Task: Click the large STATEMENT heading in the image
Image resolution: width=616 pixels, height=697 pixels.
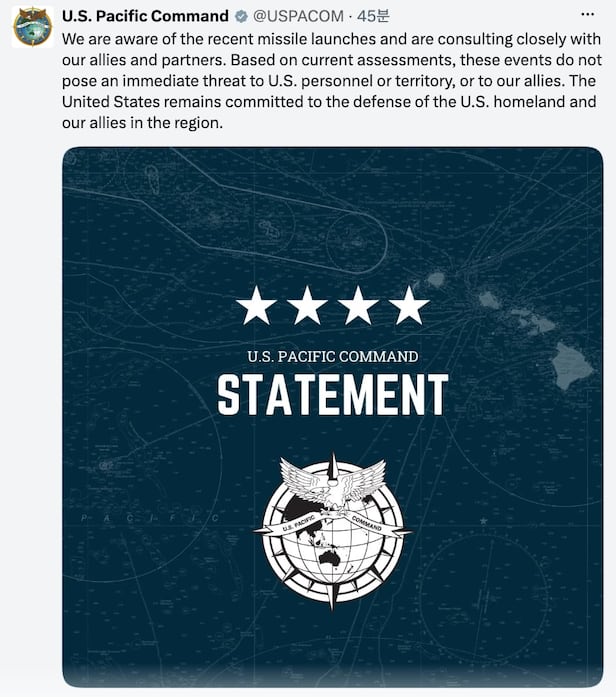Action: (333, 395)
